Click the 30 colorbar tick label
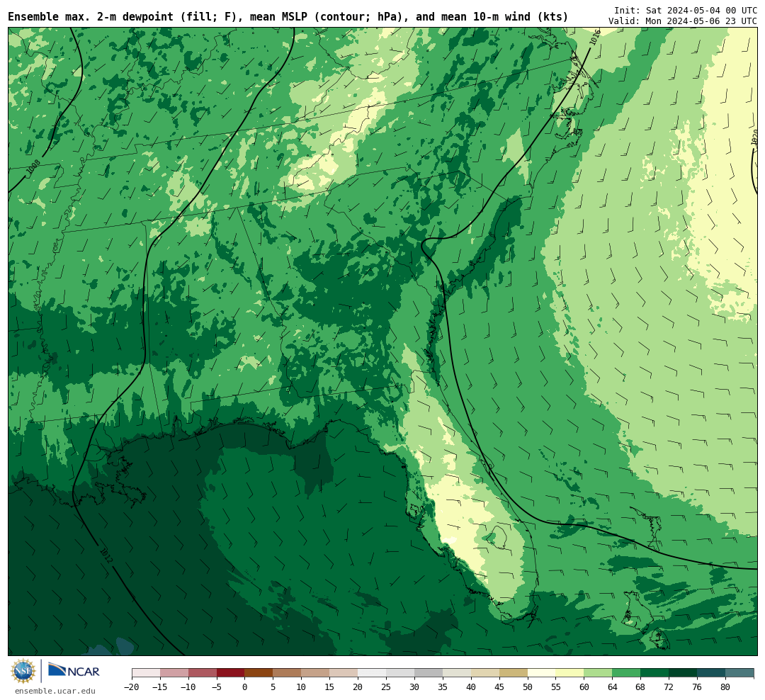The image size is (765, 700). coord(414,687)
